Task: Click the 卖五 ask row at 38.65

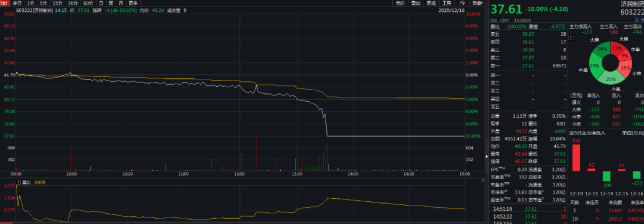Action: pyautogui.click(x=528, y=34)
